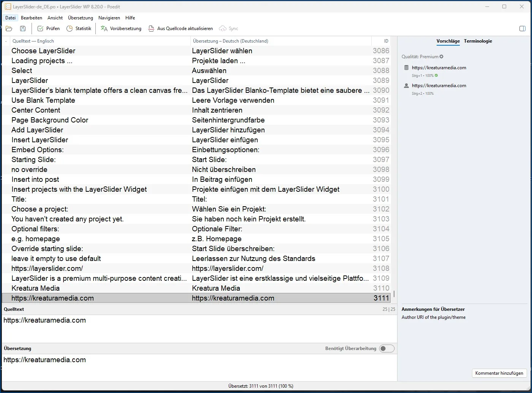Select the row "Optional filters:"
The image size is (532, 393).
pos(197,229)
